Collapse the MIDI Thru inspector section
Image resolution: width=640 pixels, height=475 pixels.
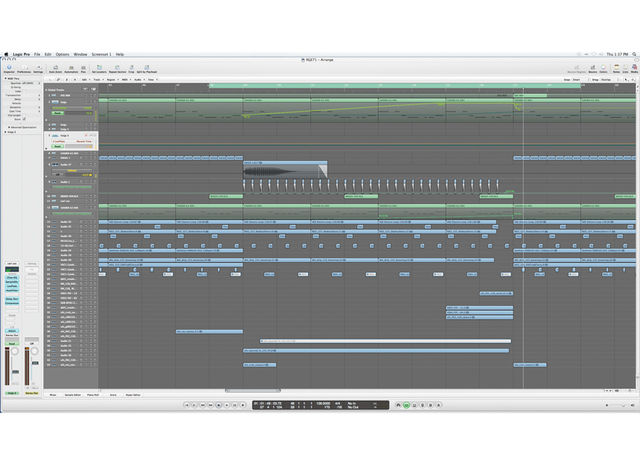tap(5, 78)
